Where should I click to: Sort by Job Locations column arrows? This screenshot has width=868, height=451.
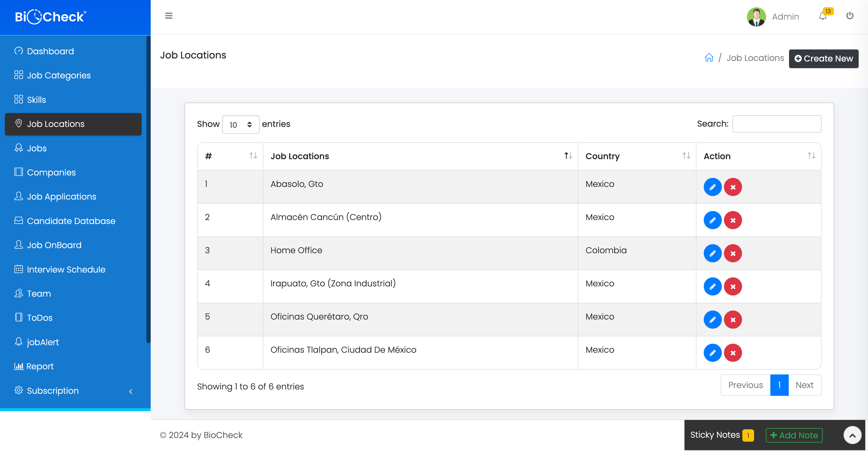point(568,156)
